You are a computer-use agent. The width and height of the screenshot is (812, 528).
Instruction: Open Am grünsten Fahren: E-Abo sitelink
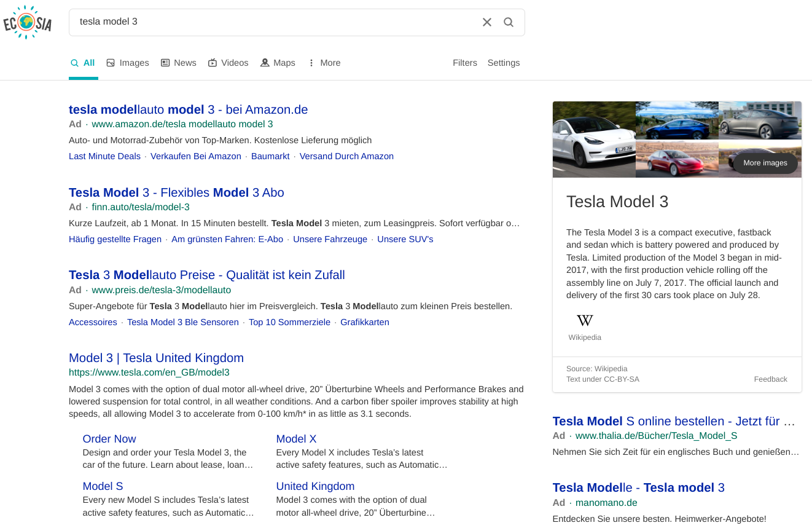227,239
